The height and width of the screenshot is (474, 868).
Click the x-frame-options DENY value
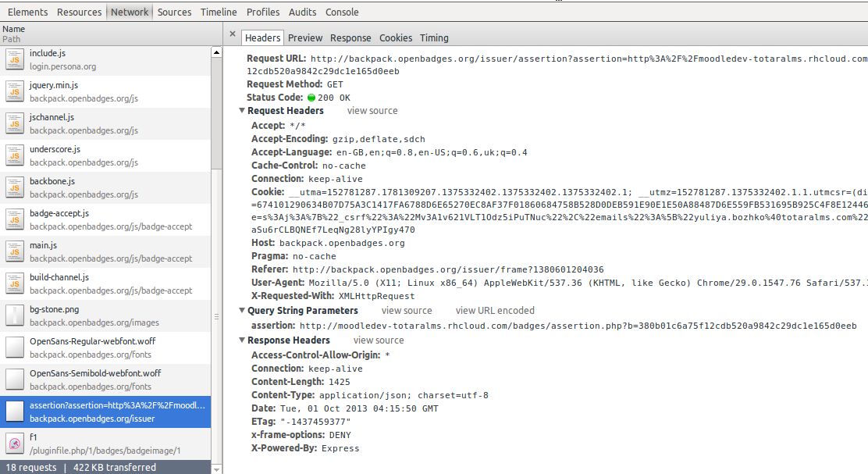coord(340,435)
